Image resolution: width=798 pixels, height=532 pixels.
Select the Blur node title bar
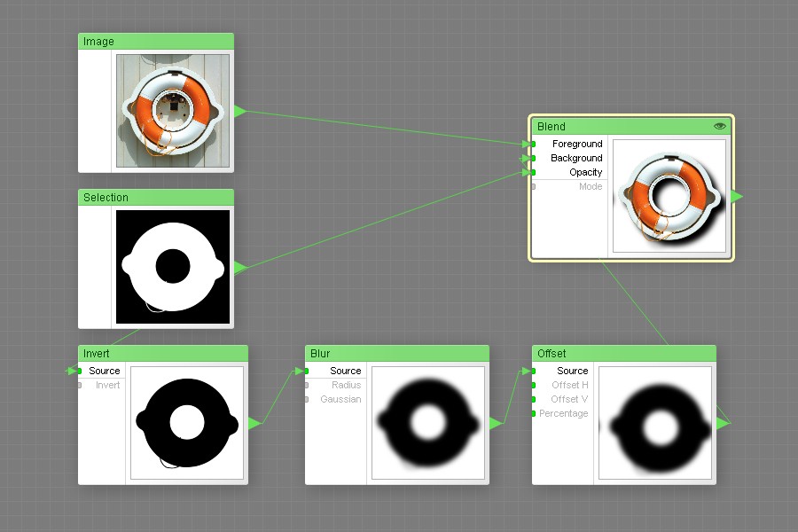(397, 353)
